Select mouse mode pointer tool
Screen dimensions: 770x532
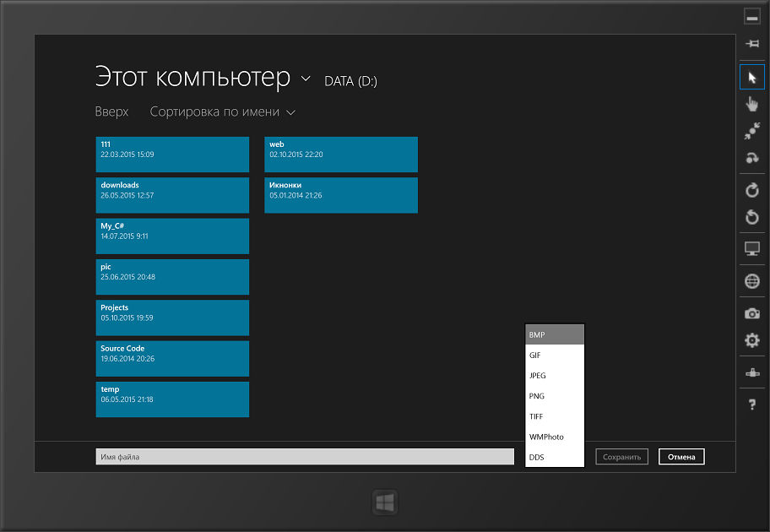[751, 77]
